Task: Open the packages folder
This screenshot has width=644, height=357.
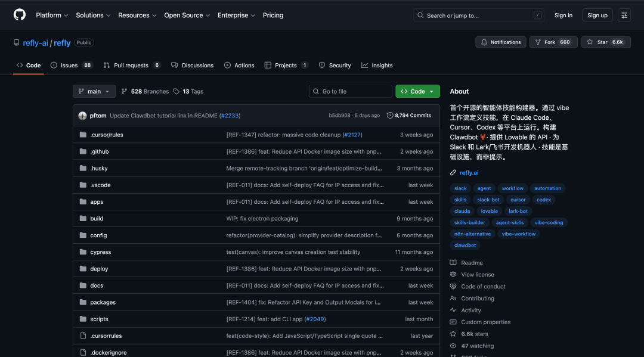Action: click(103, 302)
